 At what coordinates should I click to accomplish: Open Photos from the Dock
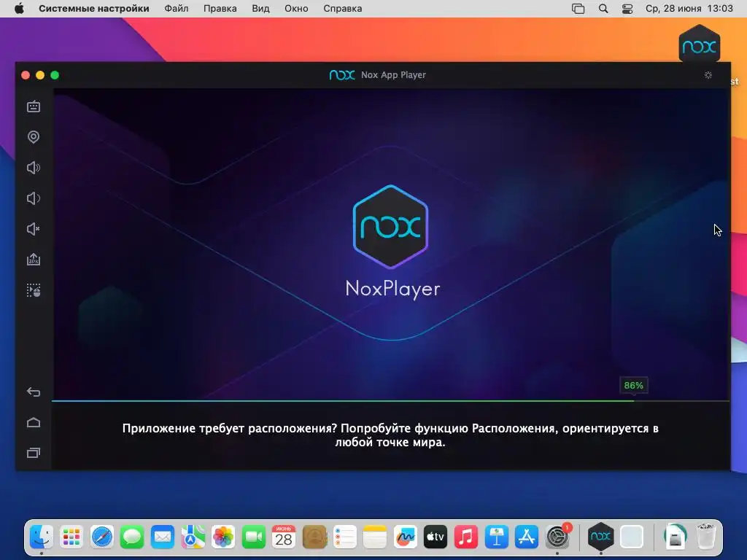tap(223, 537)
